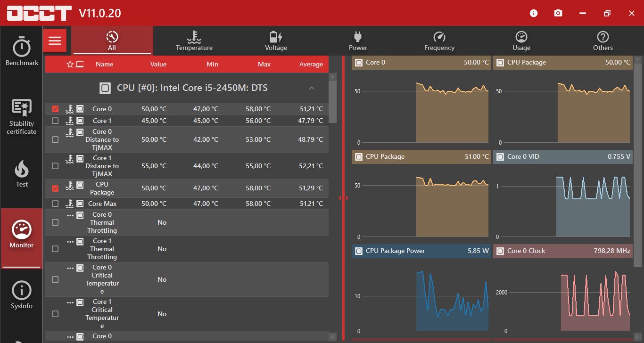Screen dimensions: 644x343
Task: Click Core 1 max value 56,00 °C
Action: (x=258, y=121)
